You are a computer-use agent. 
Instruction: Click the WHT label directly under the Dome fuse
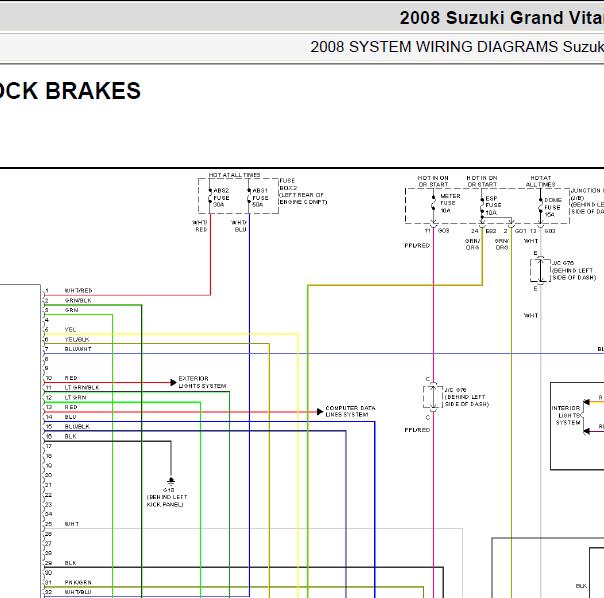(x=531, y=241)
